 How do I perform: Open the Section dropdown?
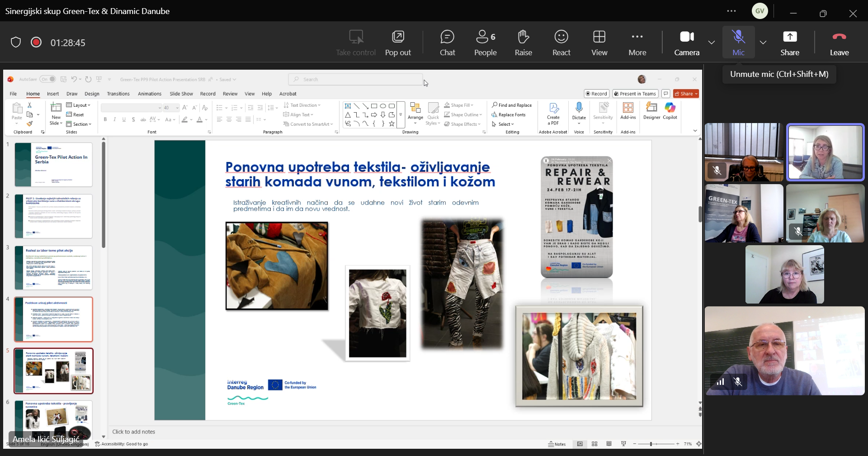pos(79,124)
